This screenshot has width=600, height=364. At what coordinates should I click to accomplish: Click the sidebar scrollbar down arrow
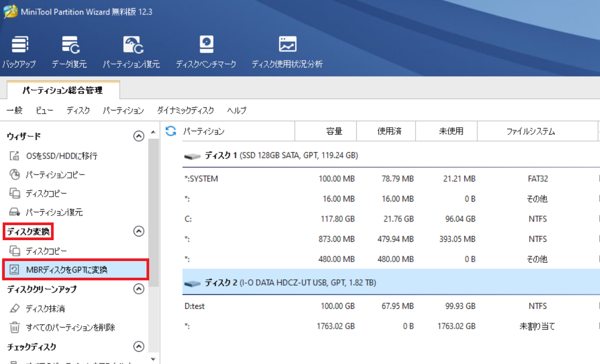pyautogui.click(x=153, y=359)
